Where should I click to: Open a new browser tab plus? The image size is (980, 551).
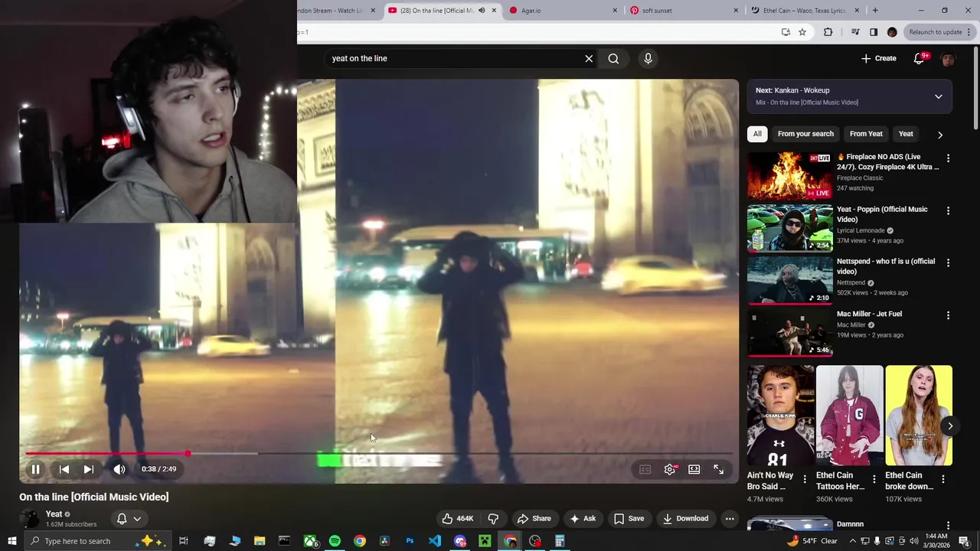875,11
